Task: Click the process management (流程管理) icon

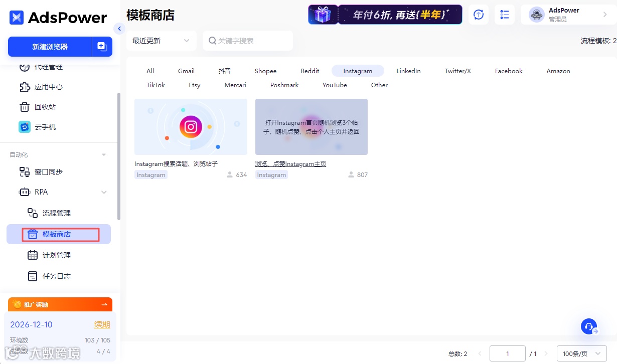Action: point(33,213)
